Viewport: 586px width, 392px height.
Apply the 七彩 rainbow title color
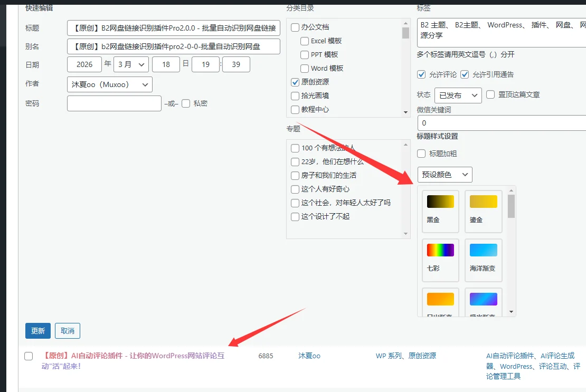440,259
